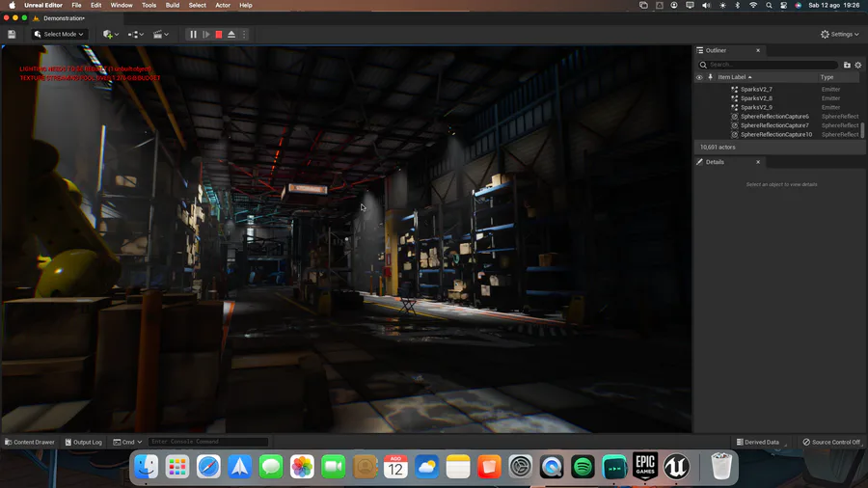
Task: Click SphereReflectionCapture6 actor icon
Action: coord(735,117)
